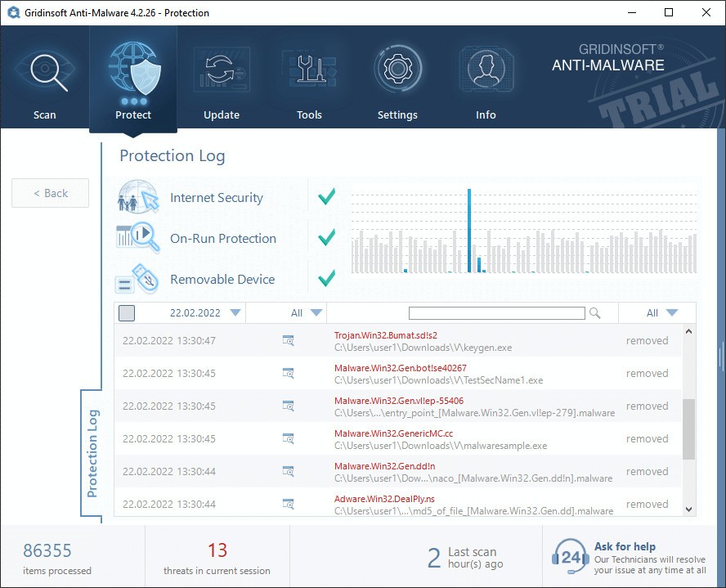Click the Back button
726x588 pixels.
point(51,193)
